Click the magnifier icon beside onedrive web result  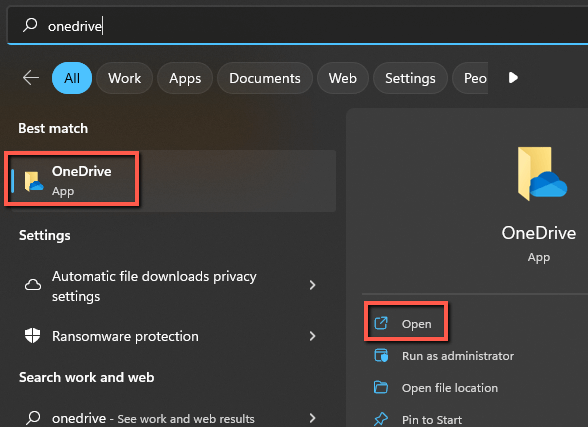click(x=33, y=418)
